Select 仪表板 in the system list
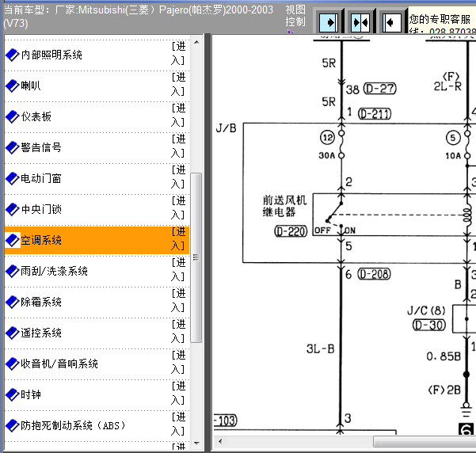Screen dimensions: 476x453 (x=36, y=117)
